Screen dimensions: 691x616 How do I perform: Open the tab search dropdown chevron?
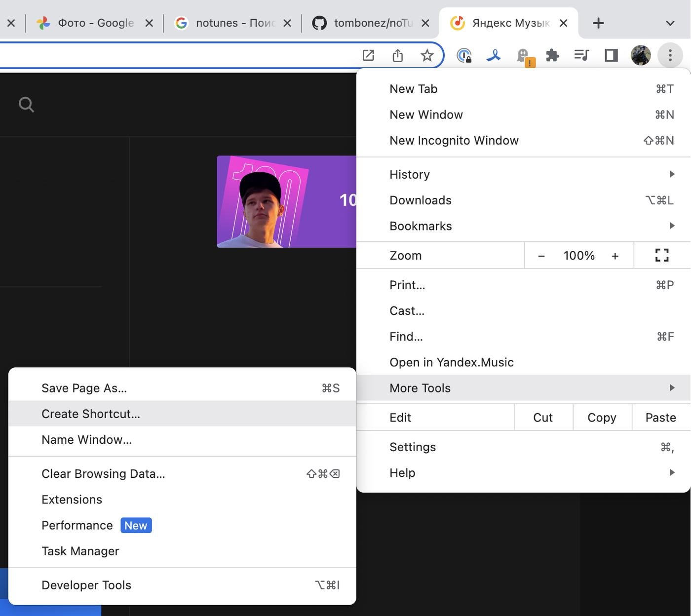[x=670, y=23]
